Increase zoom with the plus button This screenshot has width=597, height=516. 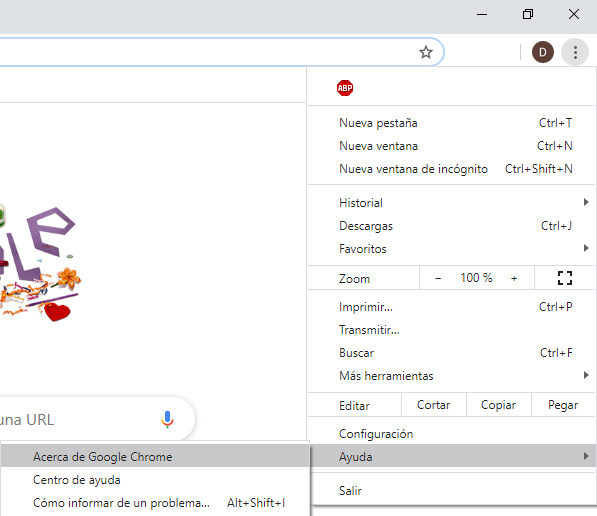coord(514,278)
